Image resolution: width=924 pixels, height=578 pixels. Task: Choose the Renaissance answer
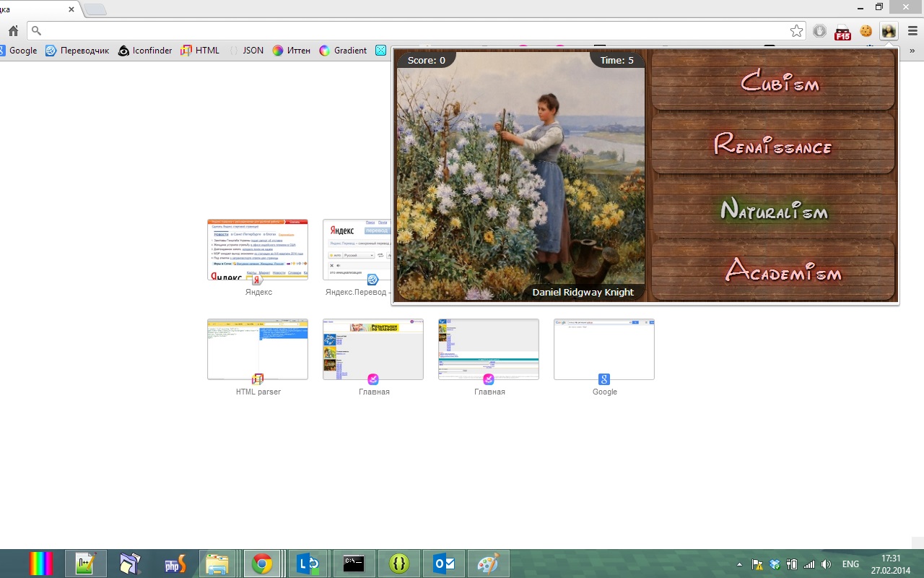click(773, 143)
